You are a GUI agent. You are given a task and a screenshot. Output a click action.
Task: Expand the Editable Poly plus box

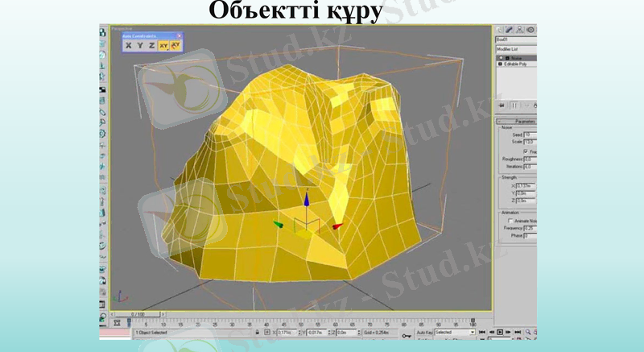point(500,64)
